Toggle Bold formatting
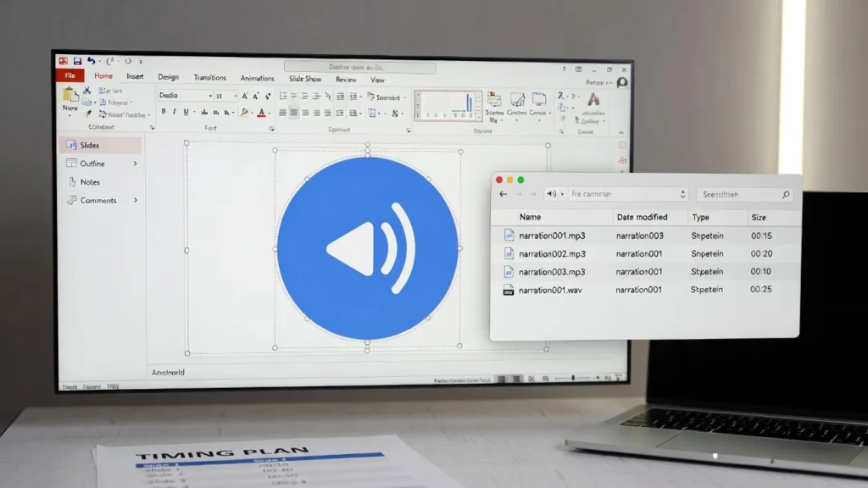This screenshot has height=488, width=868. pyautogui.click(x=164, y=112)
